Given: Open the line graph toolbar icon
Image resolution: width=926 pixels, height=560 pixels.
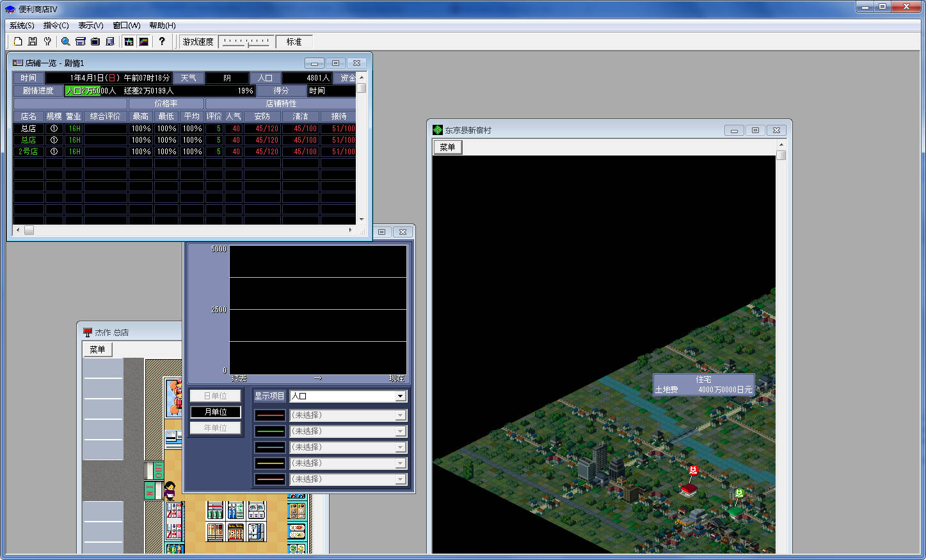Looking at the screenshot, I should (x=144, y=42).
